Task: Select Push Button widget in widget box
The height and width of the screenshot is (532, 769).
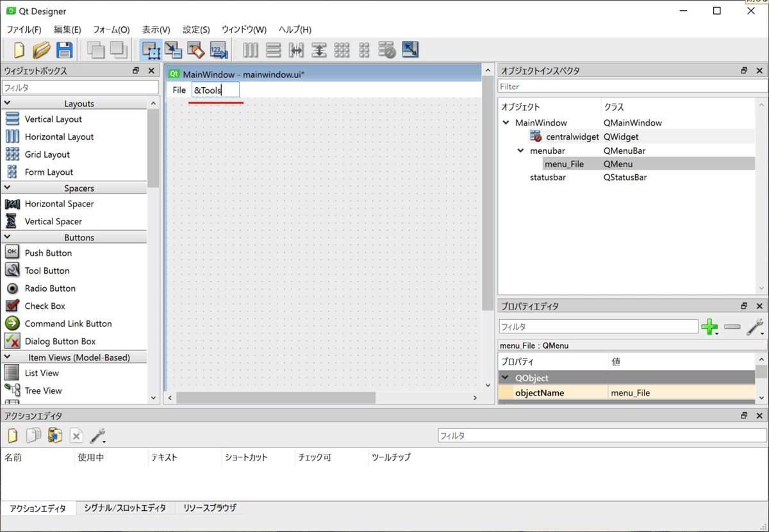Action: [48, 253]
